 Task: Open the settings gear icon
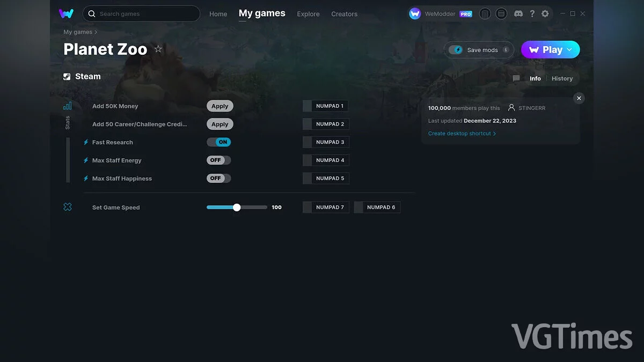coord(545,14)
